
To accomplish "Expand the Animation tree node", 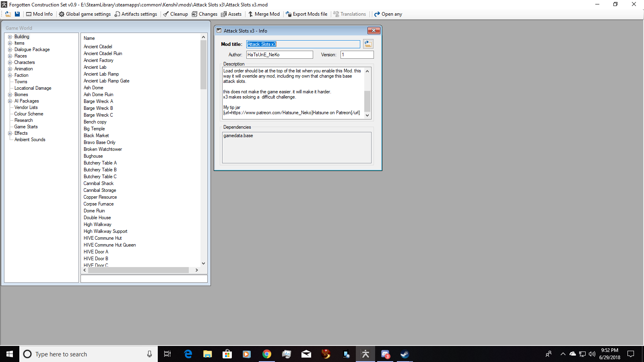I will pyautogui.click(x=10, y=69).
